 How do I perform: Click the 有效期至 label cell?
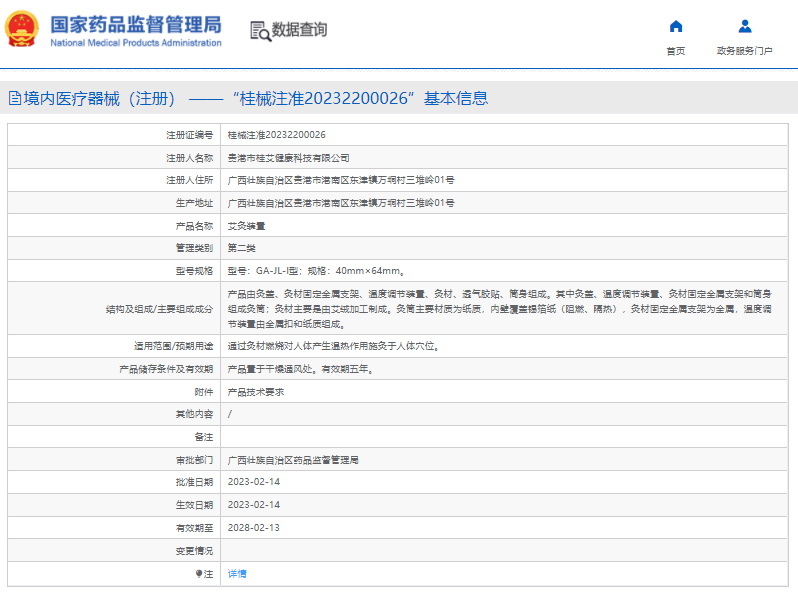coord(114,528)
